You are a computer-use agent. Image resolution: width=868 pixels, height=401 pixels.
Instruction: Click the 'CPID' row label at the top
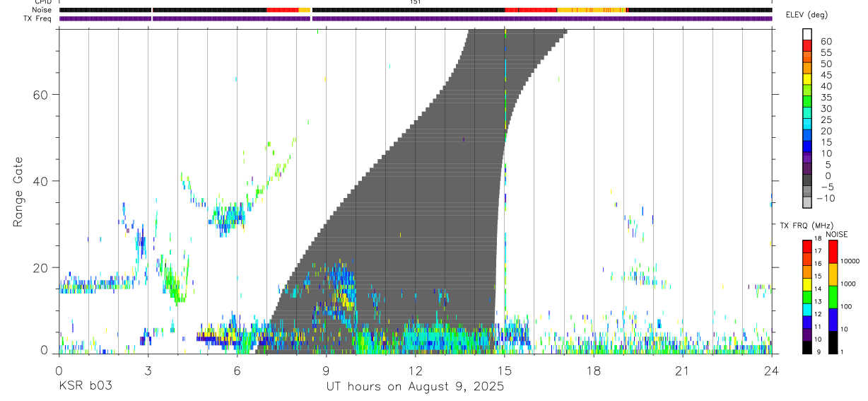tap(42, 3)
